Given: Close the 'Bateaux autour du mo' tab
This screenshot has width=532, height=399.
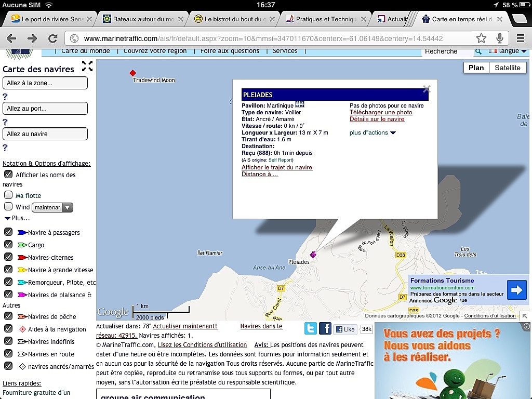Looking at the screenshot, I should (181, 19).
